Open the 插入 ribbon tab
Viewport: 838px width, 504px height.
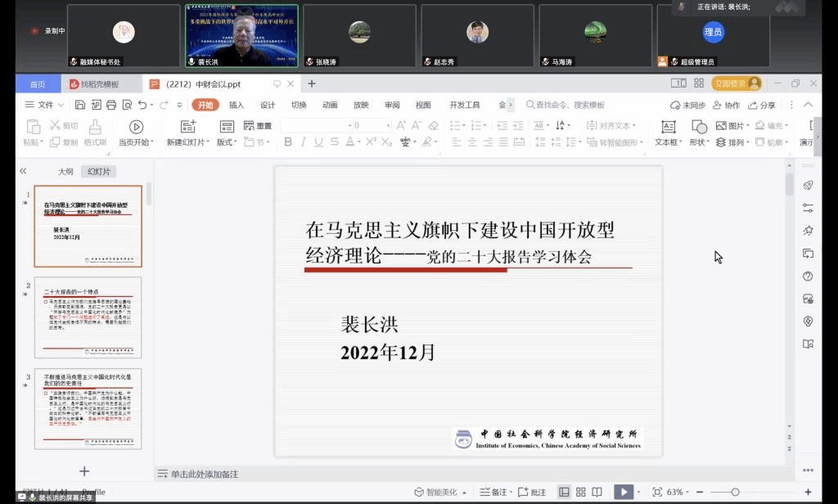click(x=237, y=105)
